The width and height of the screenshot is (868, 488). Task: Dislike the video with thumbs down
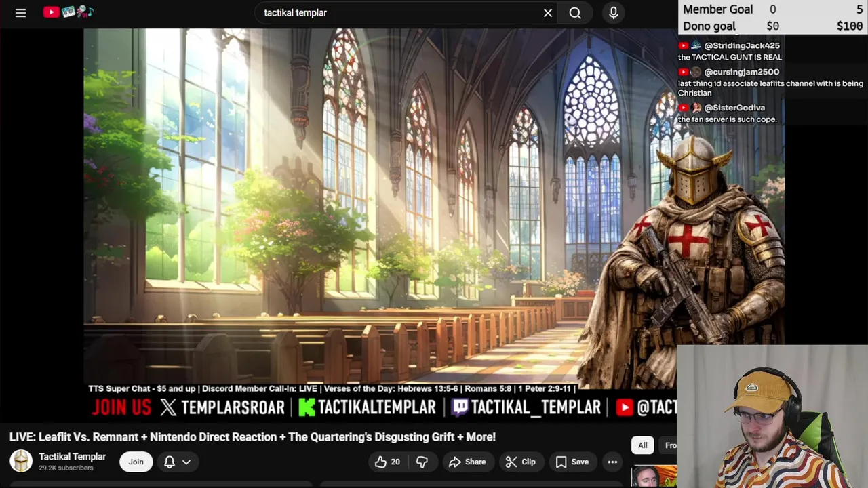pos(422,462)
